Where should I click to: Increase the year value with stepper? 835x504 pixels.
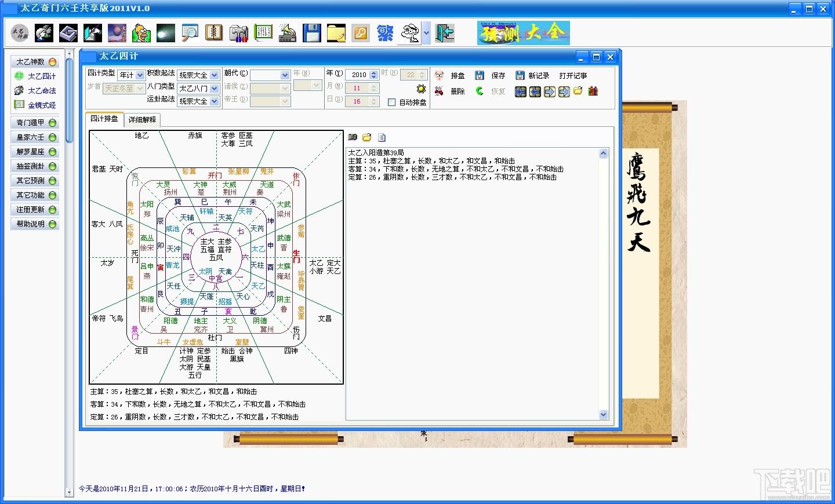374,72
